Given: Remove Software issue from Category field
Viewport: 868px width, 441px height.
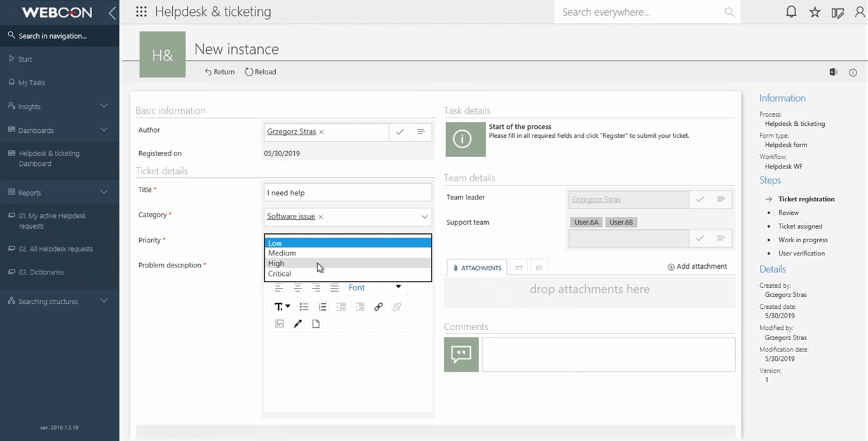Looking at the screenshot, I should tap(321, 217).
